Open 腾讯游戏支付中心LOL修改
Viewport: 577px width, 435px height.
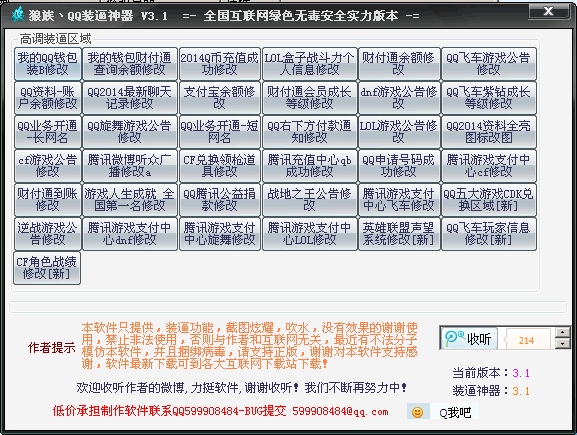point(309,234)
